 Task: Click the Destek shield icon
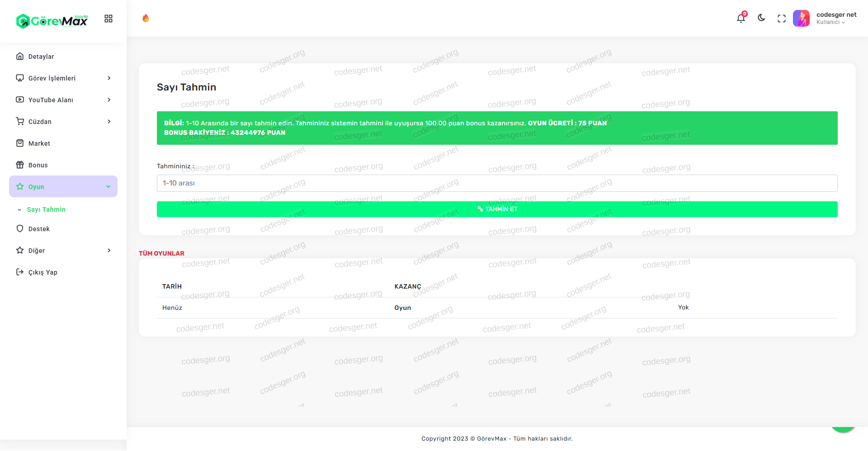point(20,229)
